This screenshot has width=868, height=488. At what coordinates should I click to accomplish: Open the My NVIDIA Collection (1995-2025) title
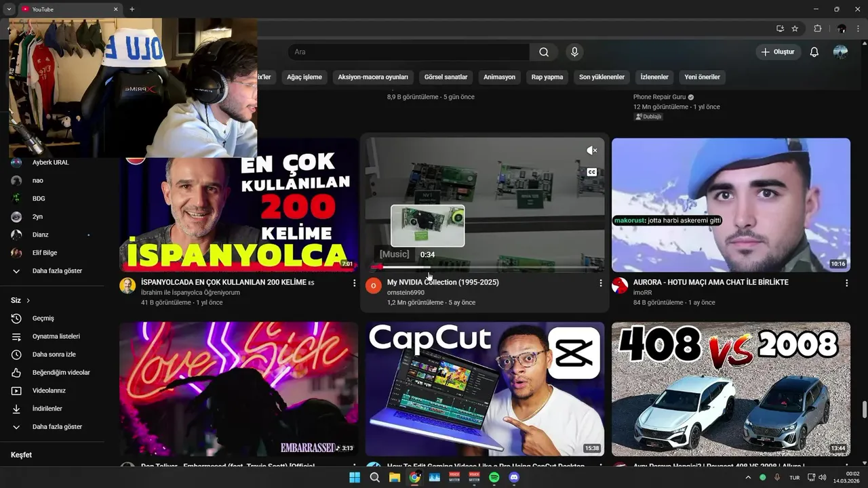click(x=443, y=282)
